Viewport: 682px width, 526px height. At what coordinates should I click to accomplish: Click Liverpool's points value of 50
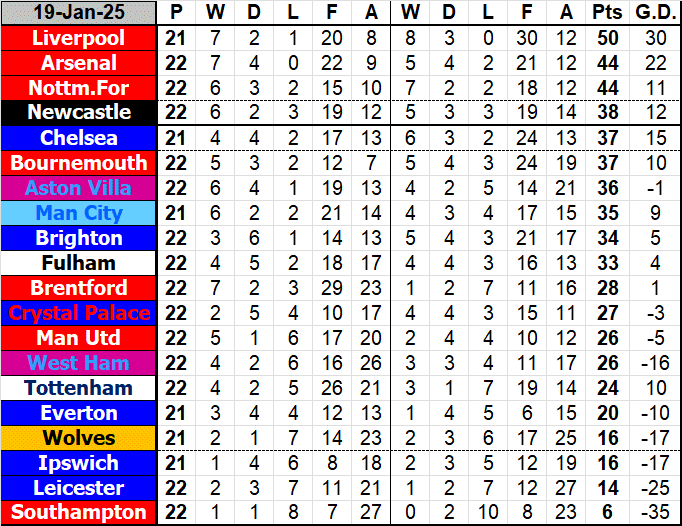point(604,38)
